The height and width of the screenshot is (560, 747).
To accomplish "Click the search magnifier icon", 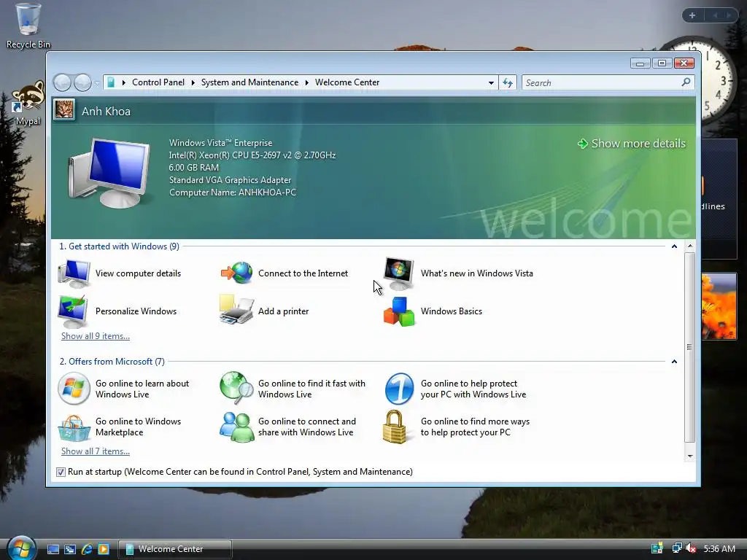I will (x=686, y=82).
